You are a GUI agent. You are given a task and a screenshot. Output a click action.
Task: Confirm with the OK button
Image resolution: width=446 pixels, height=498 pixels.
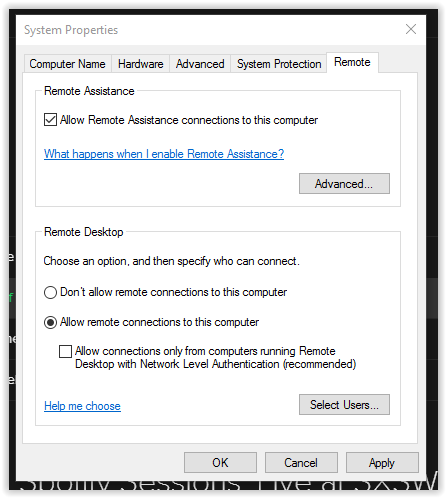[x=220, y=462]
